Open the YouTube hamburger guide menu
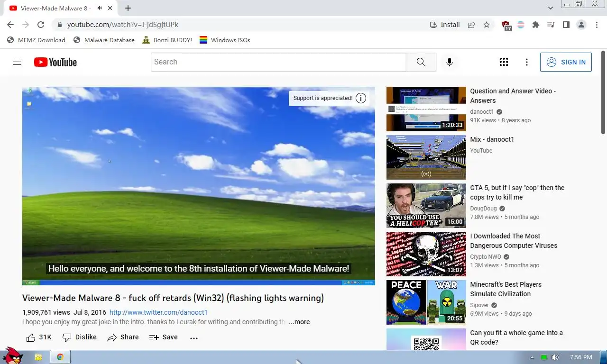 [x=17, y=62]
